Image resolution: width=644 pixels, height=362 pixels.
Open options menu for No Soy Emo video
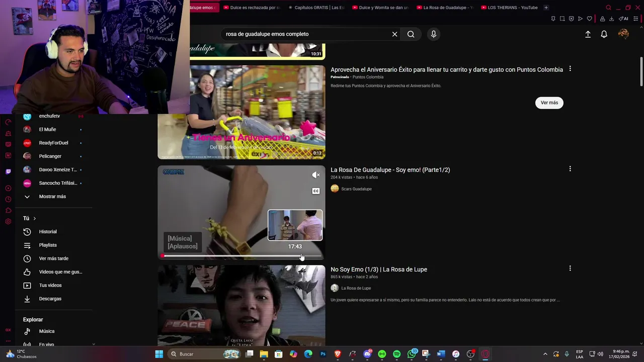(570, 268)
